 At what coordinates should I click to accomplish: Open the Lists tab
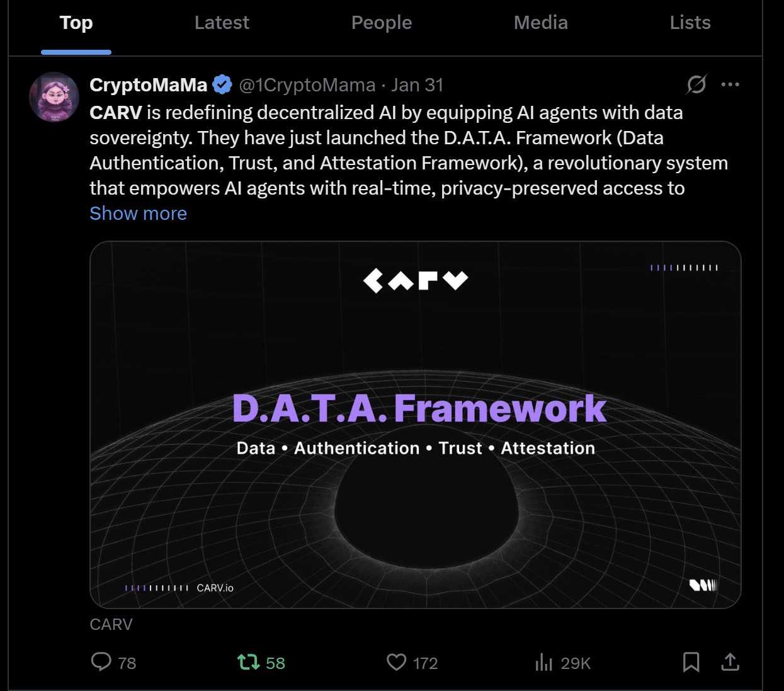pos(690,23)
